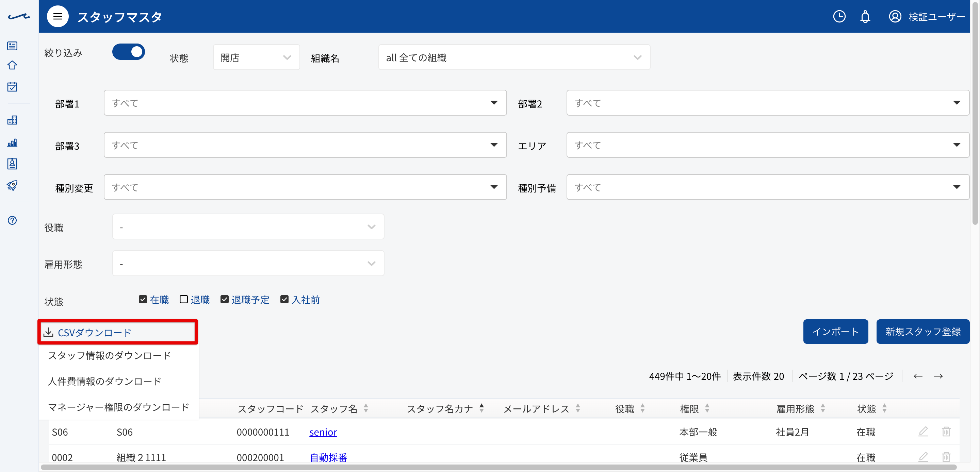Click the インポート button
The image size is (980, 472).
(835, 332)
